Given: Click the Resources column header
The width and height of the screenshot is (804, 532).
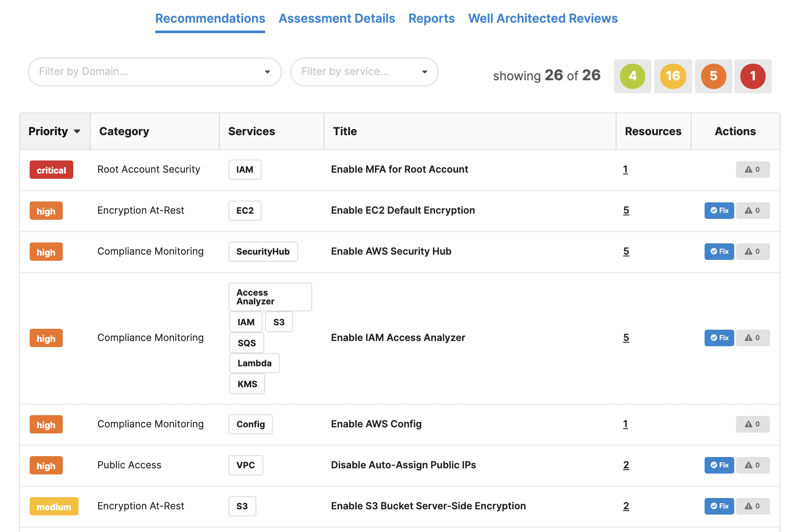Looking at the screenshot, I should (653, 131).
